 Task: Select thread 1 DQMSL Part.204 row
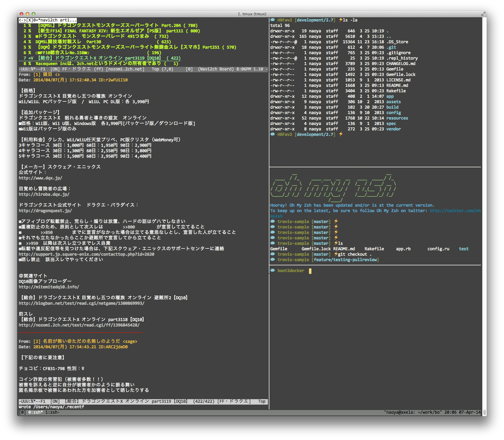click(111, 25)
